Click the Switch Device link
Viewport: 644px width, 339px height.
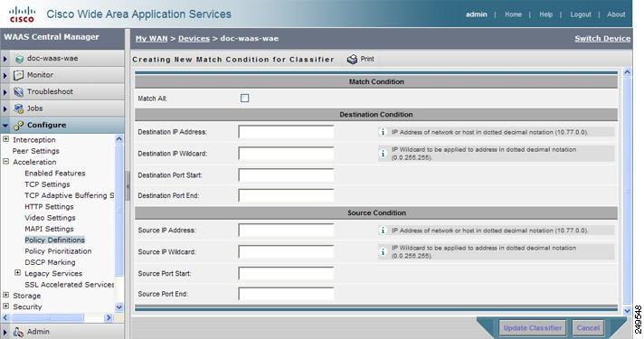(x=602, y=39)
